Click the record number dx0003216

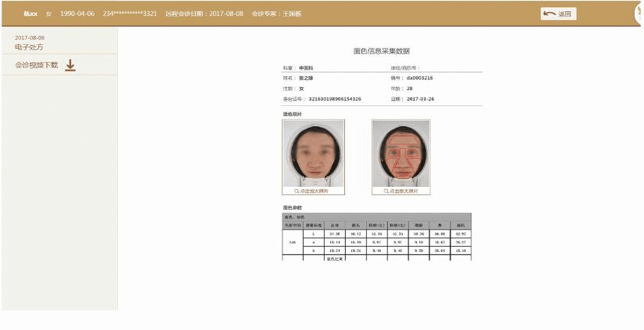pos(420,78)
